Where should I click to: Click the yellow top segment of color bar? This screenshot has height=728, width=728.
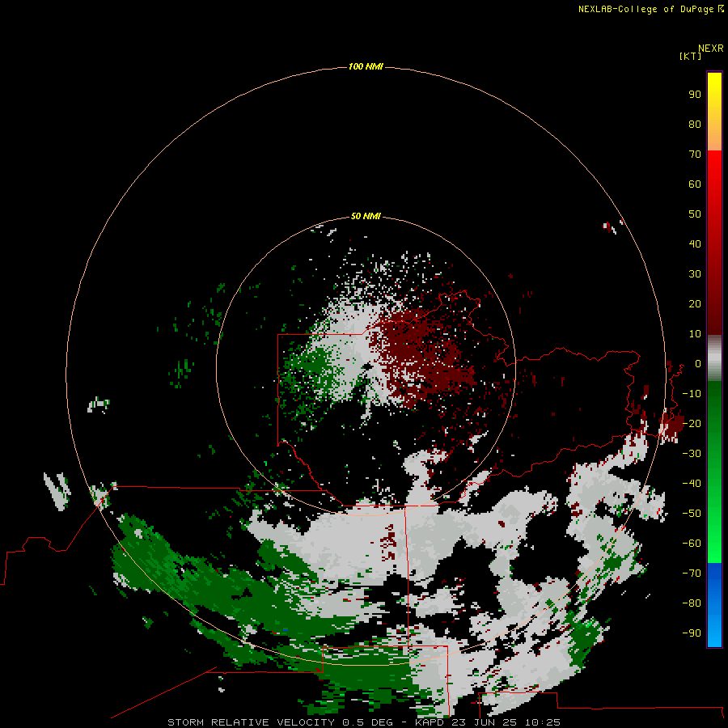(x=714, y=112)
